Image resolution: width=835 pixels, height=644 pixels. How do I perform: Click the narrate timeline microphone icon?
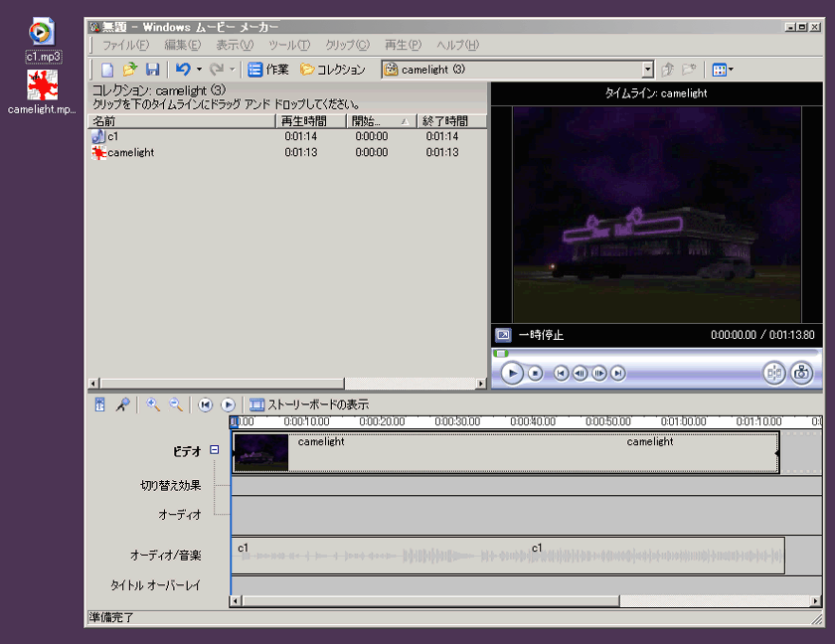click(x=122, y=404)
